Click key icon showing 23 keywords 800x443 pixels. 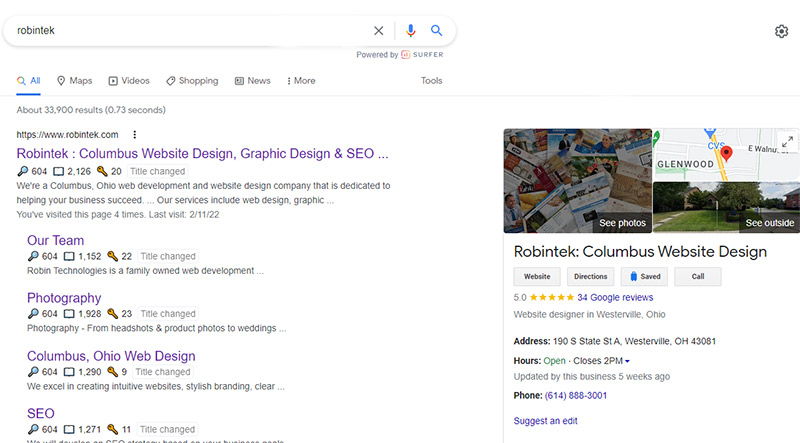[x=113, y=314]
